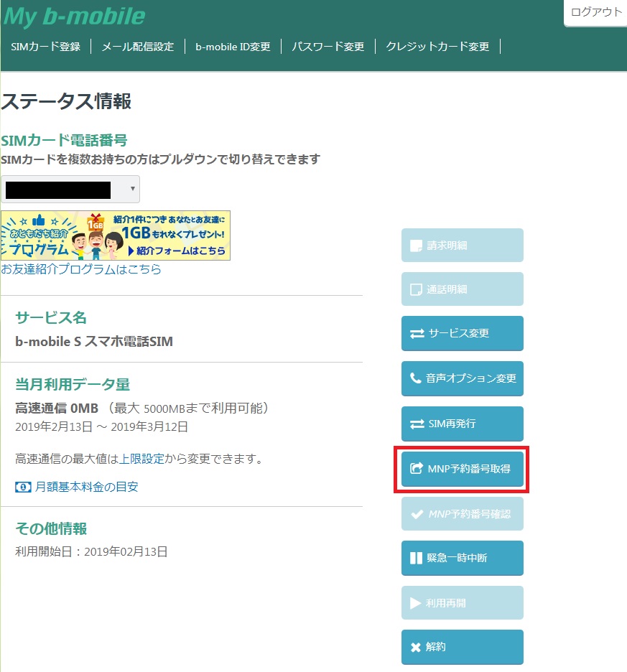Open the friend referral program banner
The width and height of the screenshot is (627, 672).
pyautogui.click(x=116, y=235)
